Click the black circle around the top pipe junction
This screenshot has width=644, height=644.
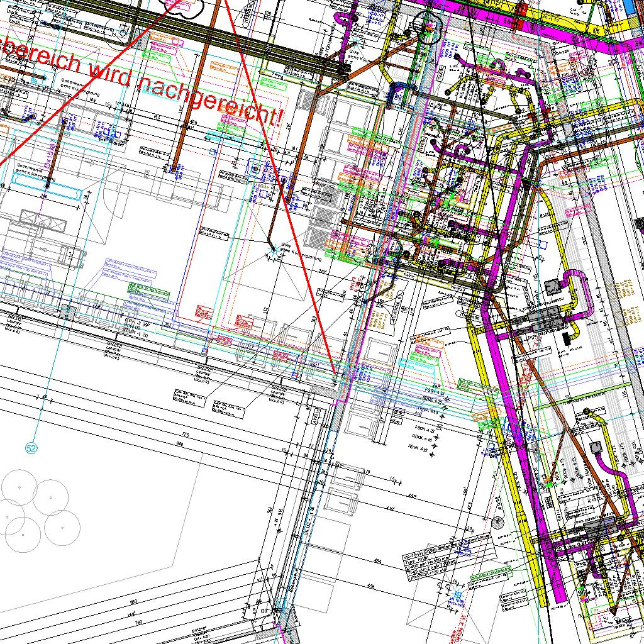(429, 31)
